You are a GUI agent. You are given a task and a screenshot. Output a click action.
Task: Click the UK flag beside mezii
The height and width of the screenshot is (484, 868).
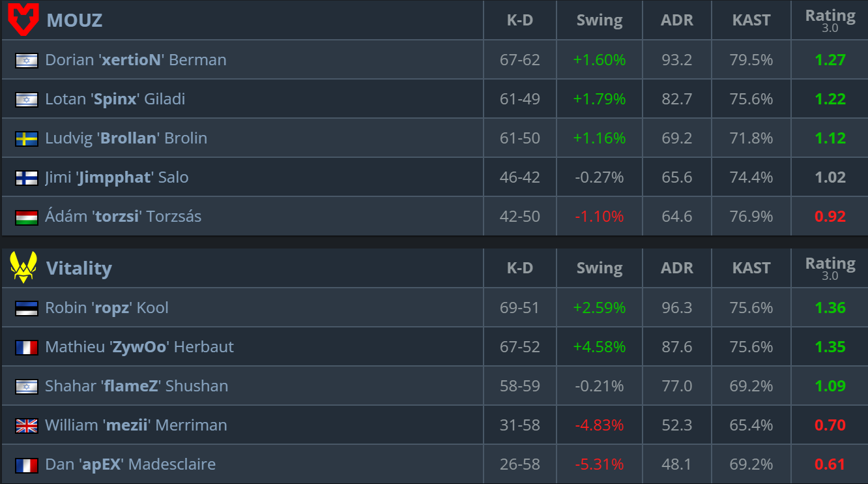[x=27, y=425]
